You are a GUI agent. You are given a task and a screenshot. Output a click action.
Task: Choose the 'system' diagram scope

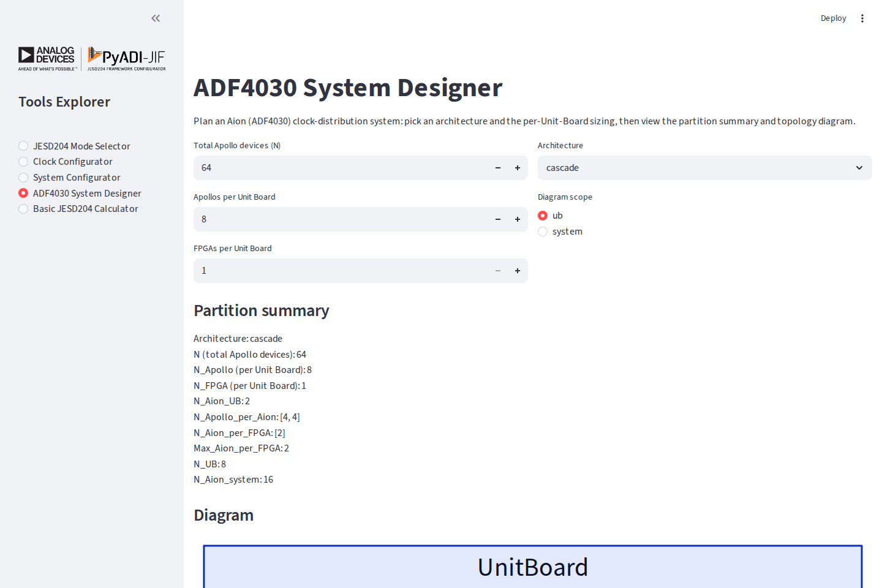point(560,232)
